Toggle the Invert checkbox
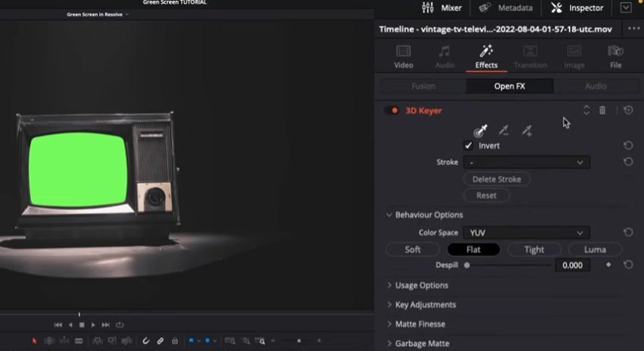The image size is (644, 351). click(468, 146)
